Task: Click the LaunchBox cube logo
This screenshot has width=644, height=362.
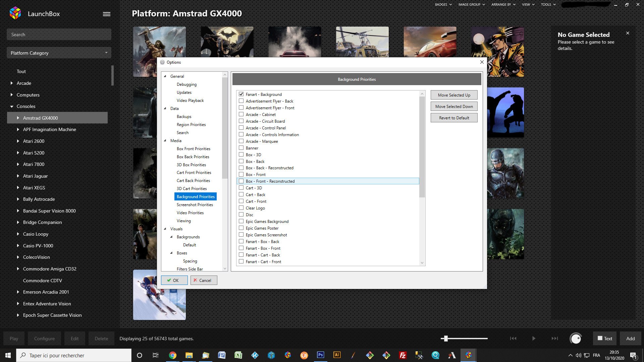Action: point(15,13)
